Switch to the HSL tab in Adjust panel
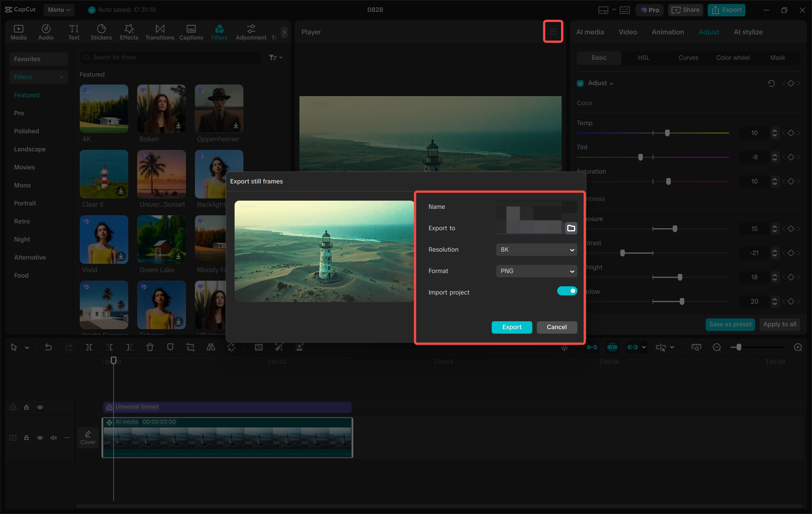This screenshot has width=812, height=514. pos(643,57)
